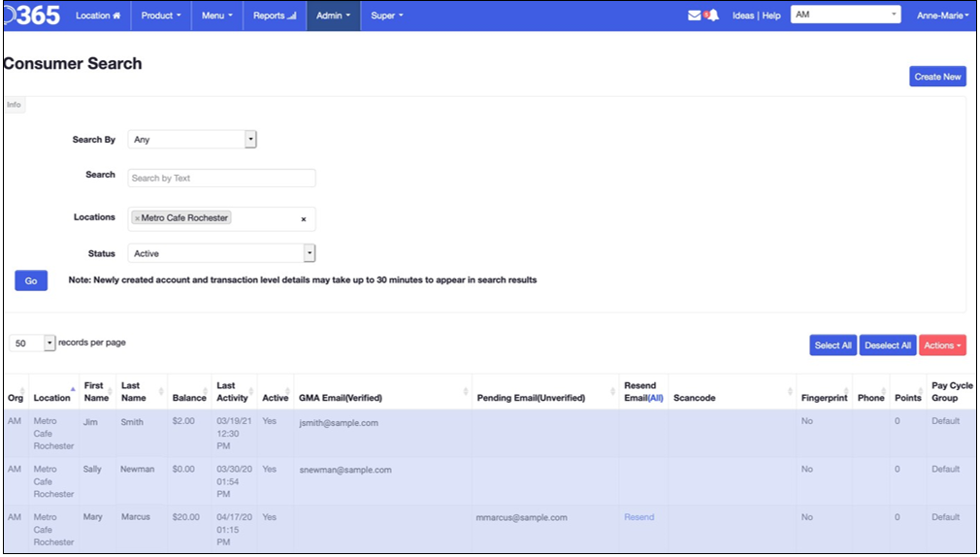Open the Reports menu

(275, 16)
